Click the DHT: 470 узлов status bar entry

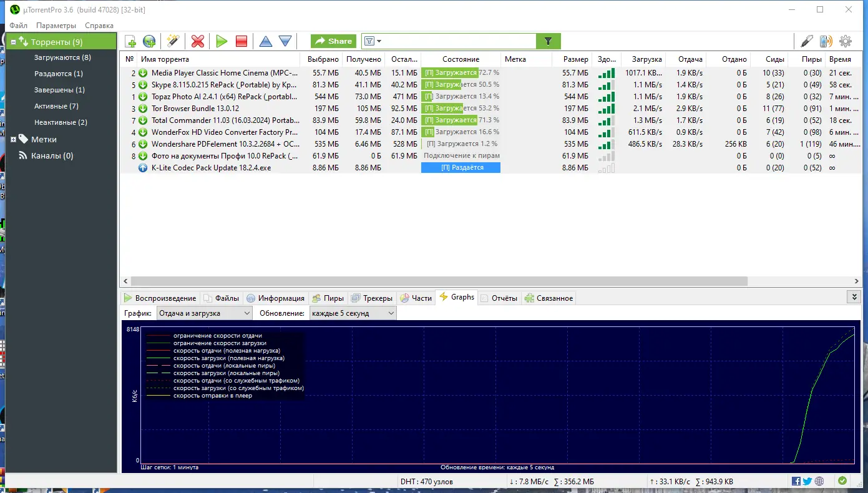[427, 482]
